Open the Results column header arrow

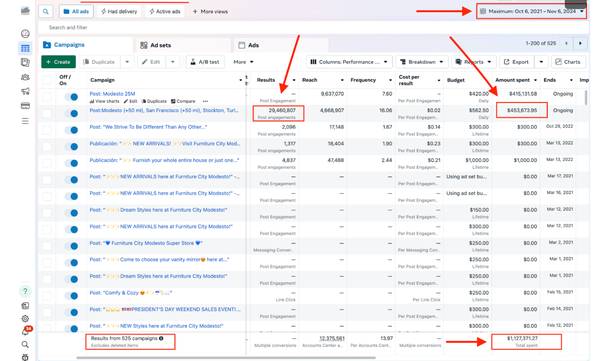tap(294, 80)
